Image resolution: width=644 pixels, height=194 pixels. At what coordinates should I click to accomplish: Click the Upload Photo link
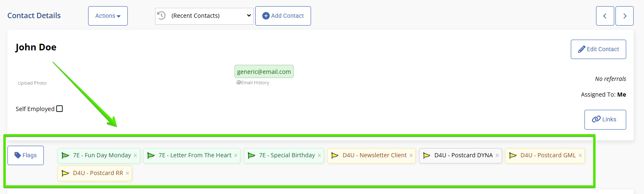(32, 83)
